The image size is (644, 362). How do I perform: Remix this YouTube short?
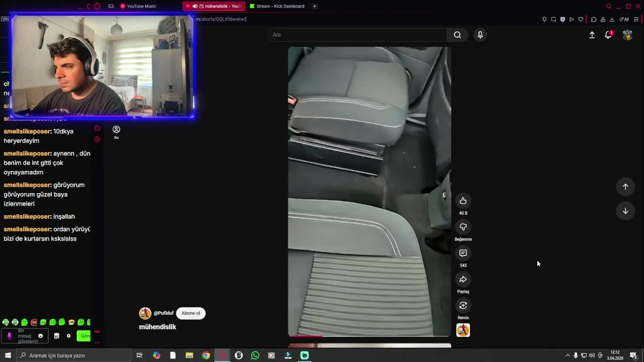coord(463,306)
